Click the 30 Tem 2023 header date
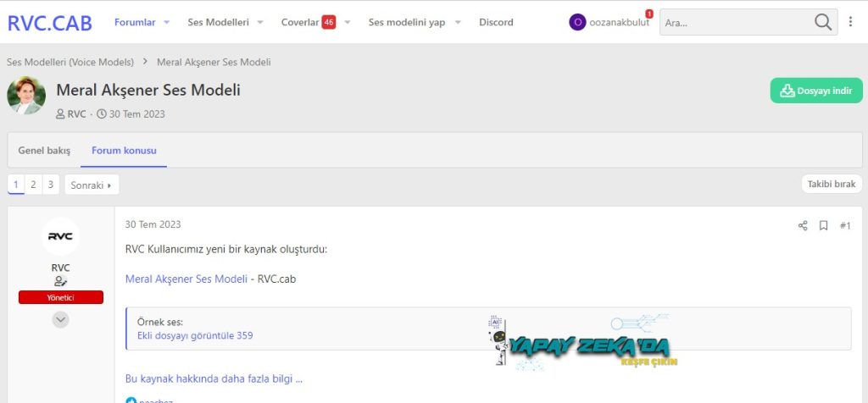 (136, 114)
